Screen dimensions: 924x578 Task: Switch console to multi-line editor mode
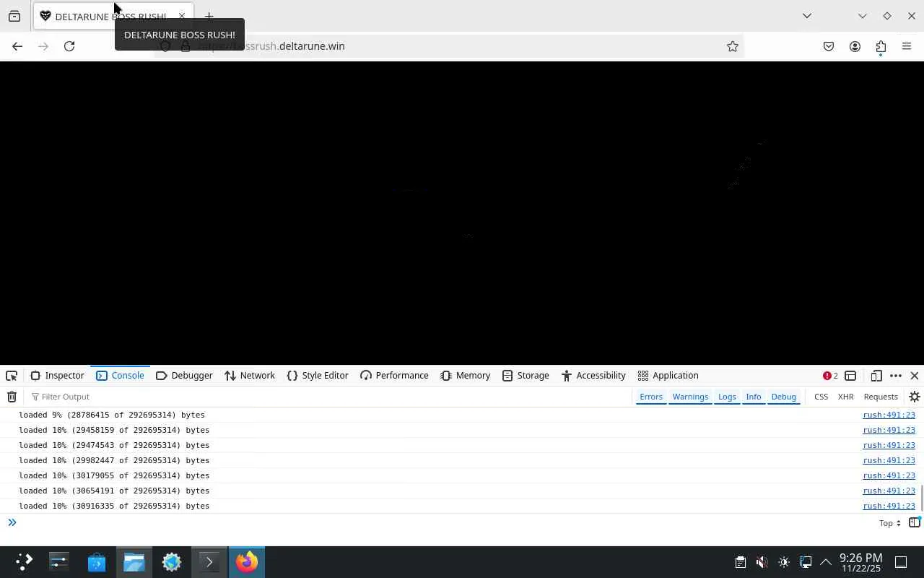point(915,522)
